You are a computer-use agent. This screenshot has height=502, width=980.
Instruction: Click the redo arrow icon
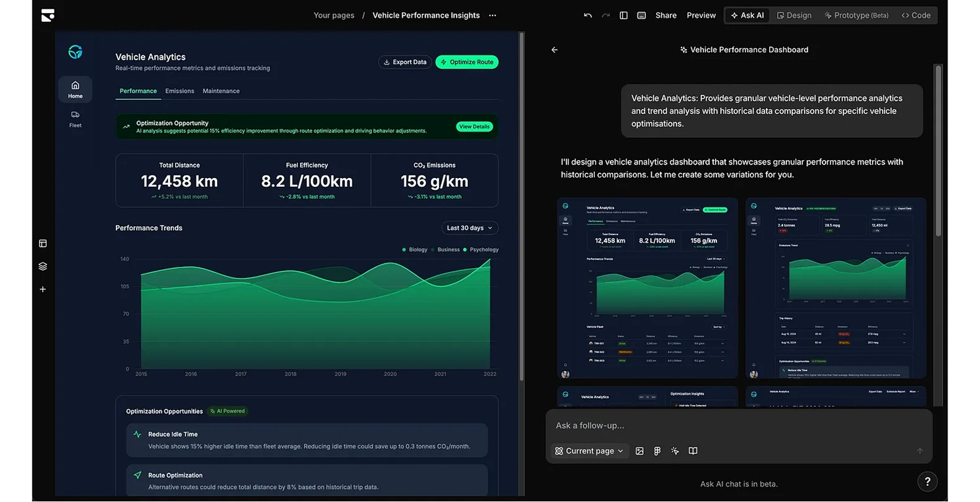(x=605, y=16)
